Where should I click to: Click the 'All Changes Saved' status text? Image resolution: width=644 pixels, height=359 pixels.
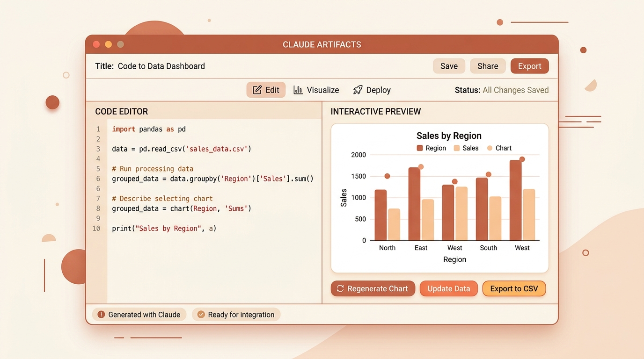point(515,90)
